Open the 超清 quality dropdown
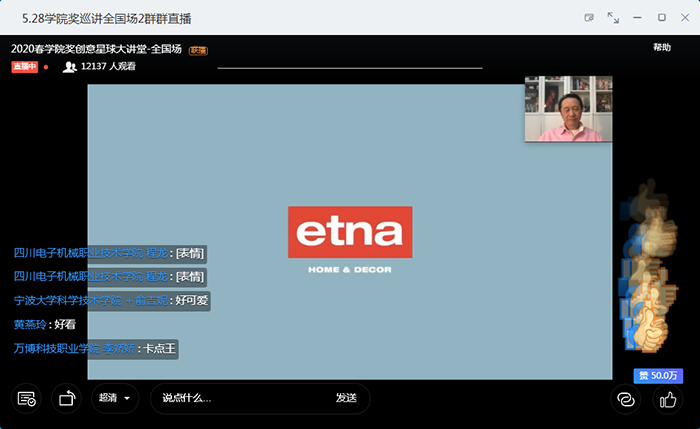 coord(114,398)
